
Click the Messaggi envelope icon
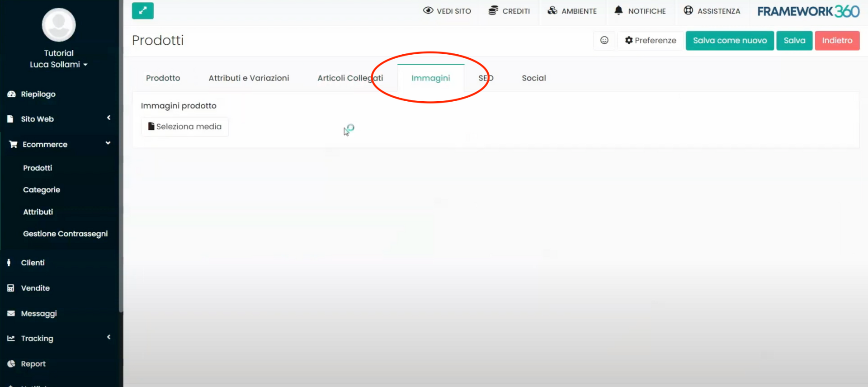click(11, 313)
